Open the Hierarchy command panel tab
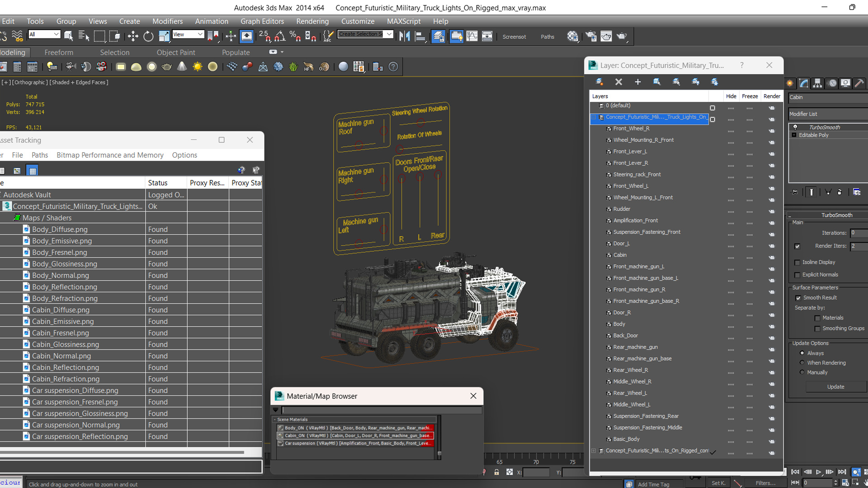Screen dimensions: 868x488 point(817,83)
